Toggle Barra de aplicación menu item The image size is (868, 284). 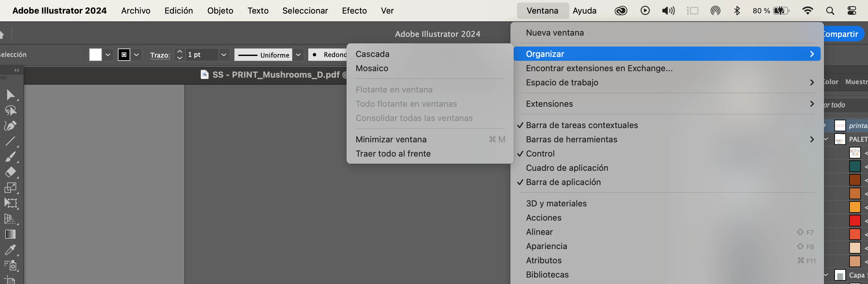pyautogui.click(x=667, y=182)
